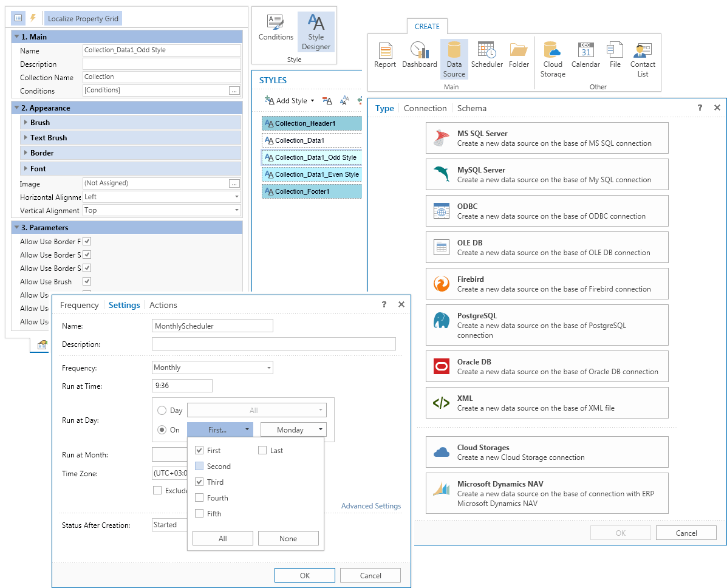
Task: Open the Add Style dropdown
Action: [x=289, y=101]
